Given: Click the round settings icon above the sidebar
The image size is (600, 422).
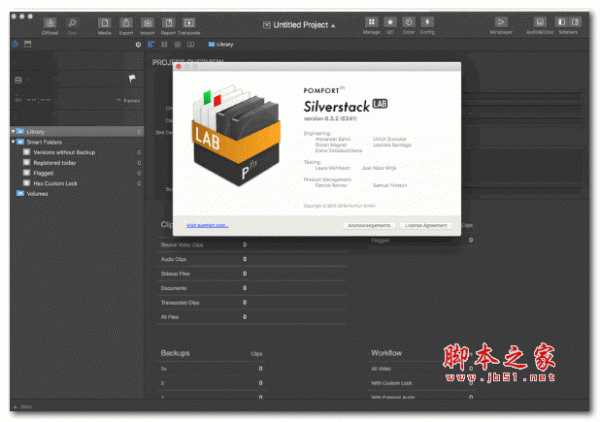Looking at the screenshot, I should click(138, 45).
